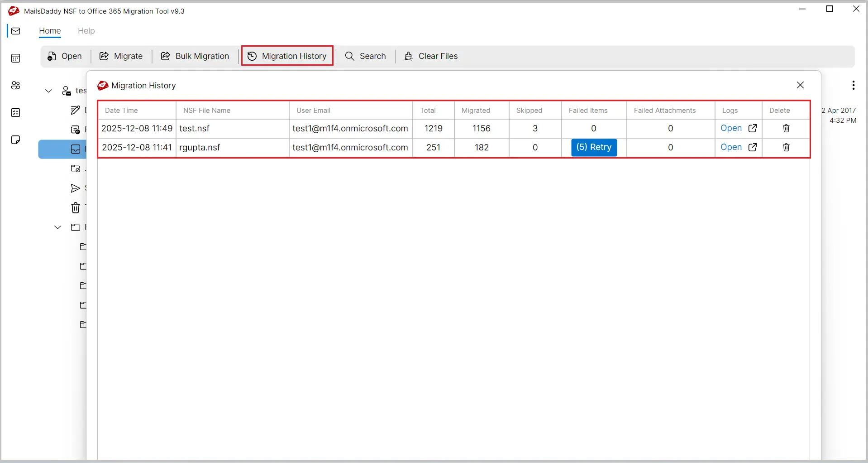Select the Home tab
The image size is (868, 463).
coord(50,31)
